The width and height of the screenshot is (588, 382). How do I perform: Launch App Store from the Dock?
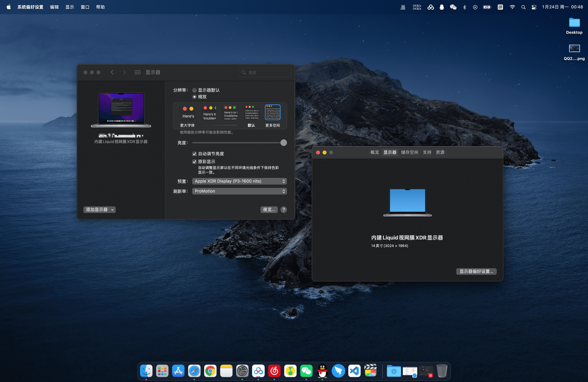pyautogui.click(x=178, y=371)
